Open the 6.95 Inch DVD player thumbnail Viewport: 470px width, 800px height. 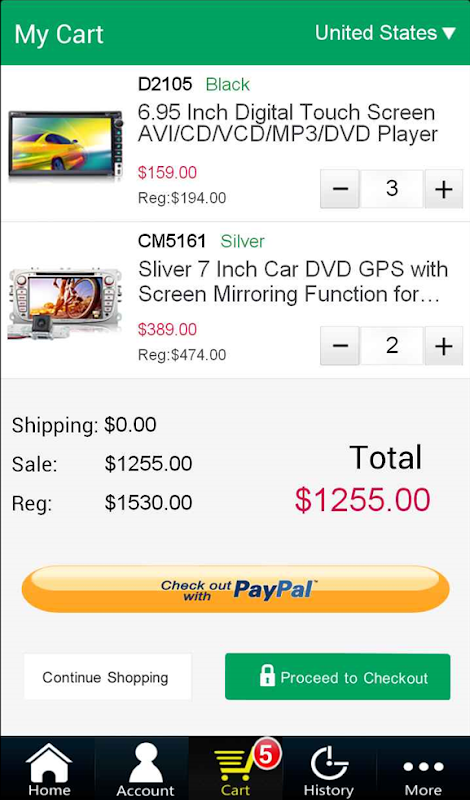pos(66,144)
